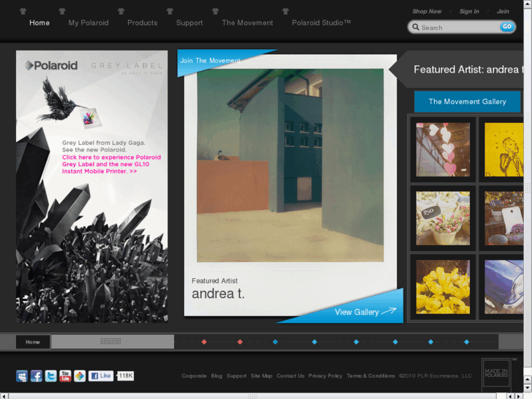The image size is (532, 399).
Task: Open The Movement menu
Action: click(x=247, y=23)
